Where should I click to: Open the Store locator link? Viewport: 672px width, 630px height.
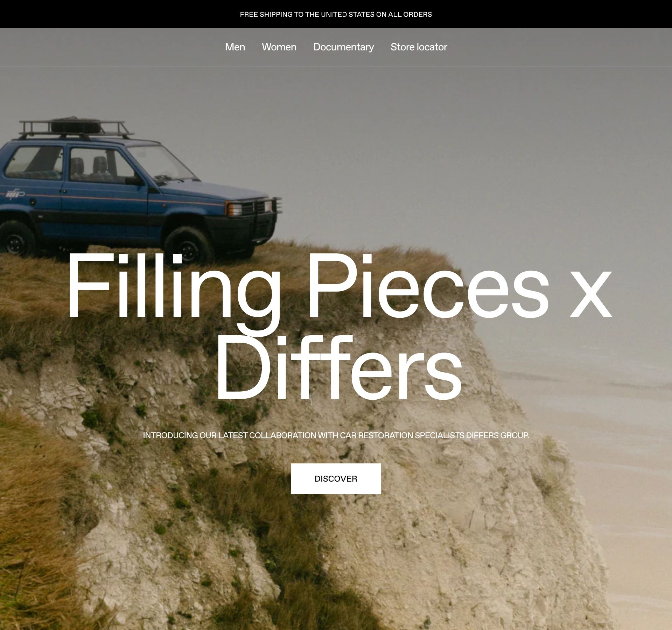click(x=419, y=47)
